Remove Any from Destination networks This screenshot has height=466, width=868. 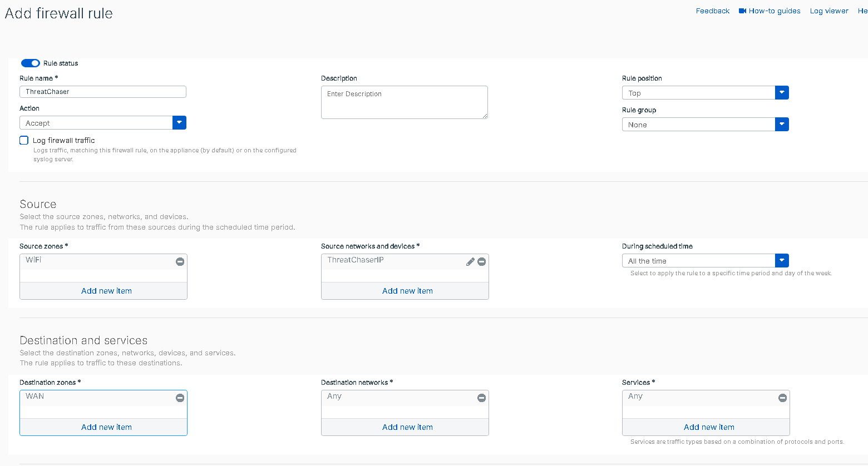482,398
